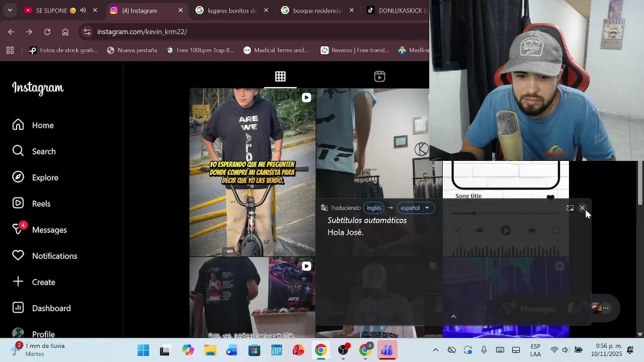The height and width of the screenshot is (362, 644).
Task: Open Profile in the Instagram sidebar
Action: click(33, 333)
